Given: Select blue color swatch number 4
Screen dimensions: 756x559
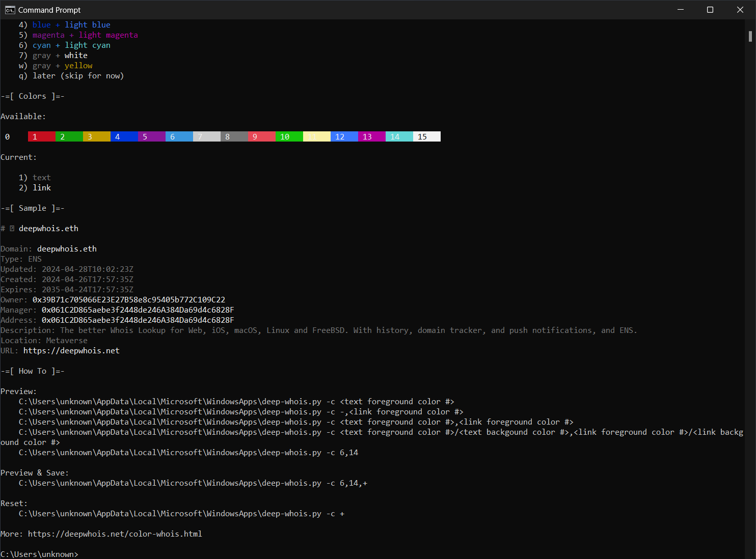Looking at the screenshot, I should (124, 136).
